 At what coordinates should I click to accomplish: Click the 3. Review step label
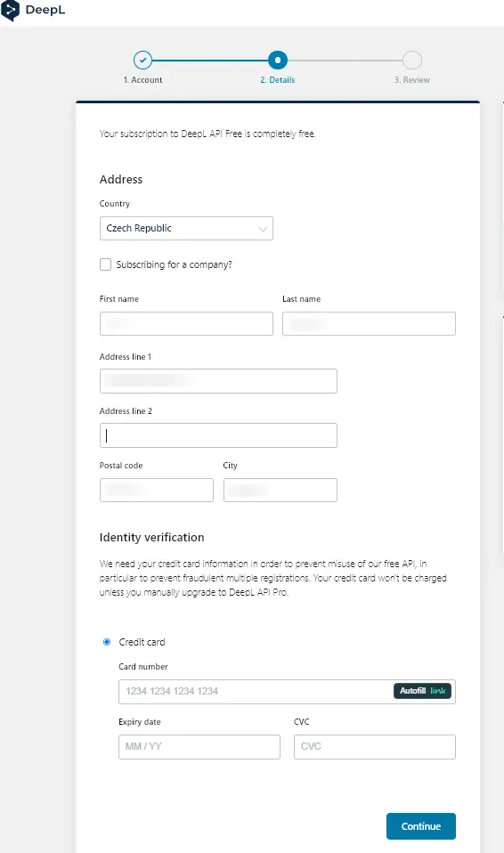[412, 80]
